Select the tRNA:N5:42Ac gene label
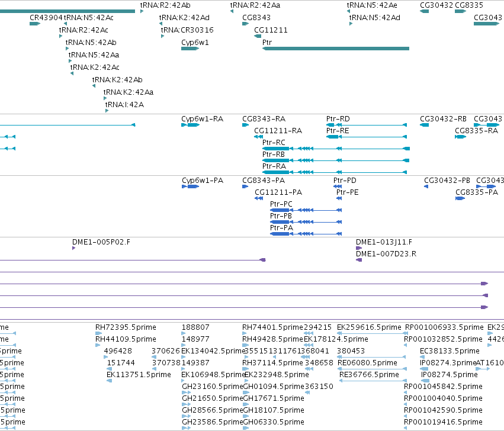Image resolution: width=504 pixels, height=431 pixels. click(x=89, y=18)
